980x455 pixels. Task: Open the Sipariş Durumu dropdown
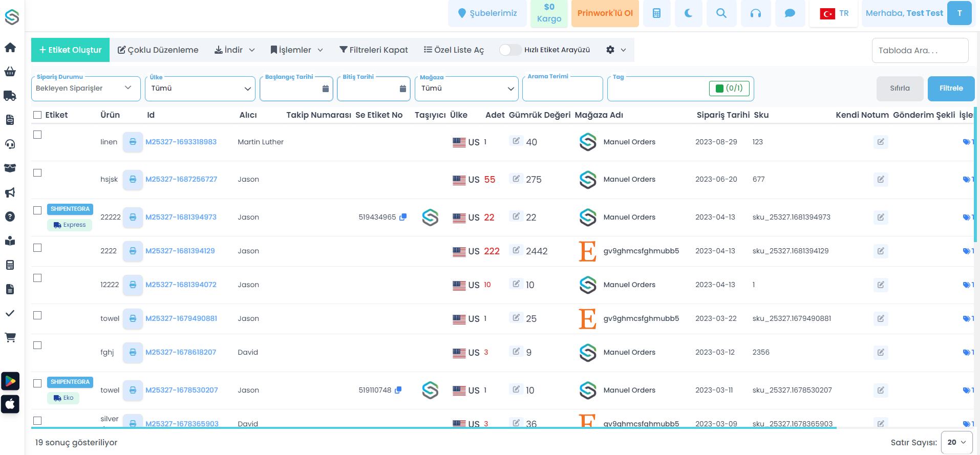(x=86, y=89)
